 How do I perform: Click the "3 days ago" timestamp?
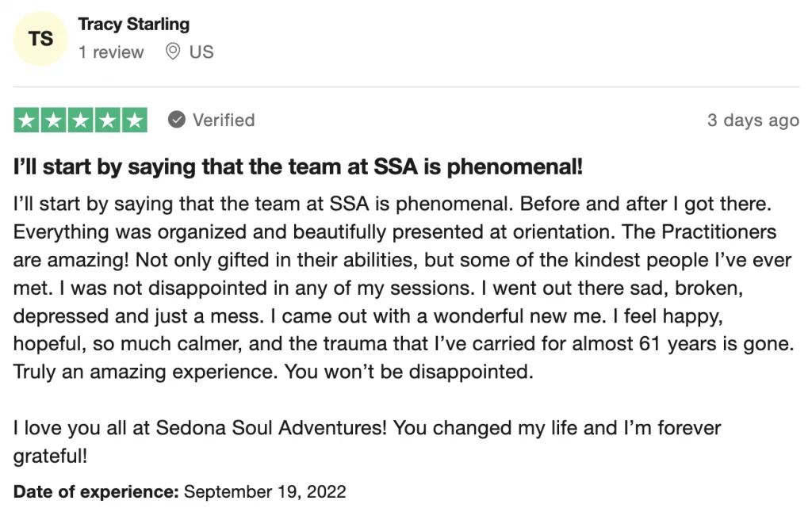pyautogui.click(x=753, y=120)
